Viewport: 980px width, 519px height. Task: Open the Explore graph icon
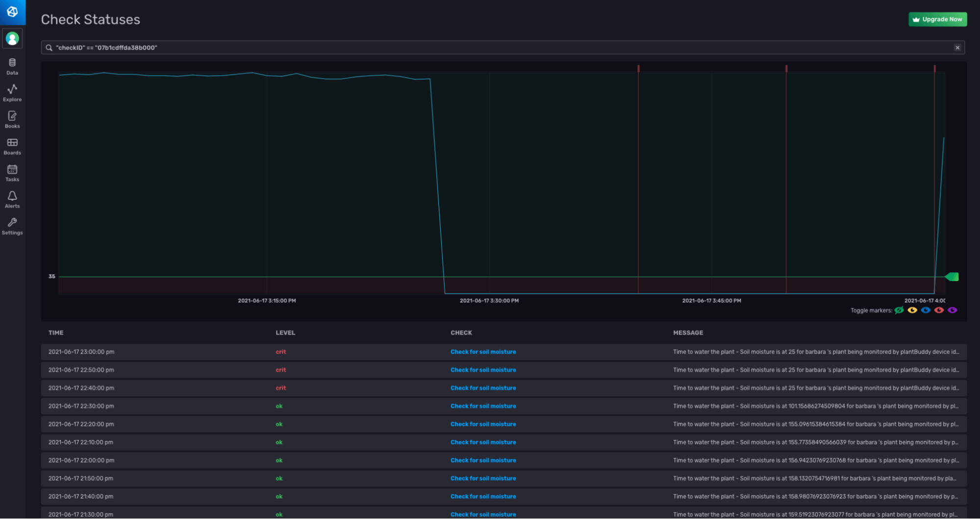12,92
